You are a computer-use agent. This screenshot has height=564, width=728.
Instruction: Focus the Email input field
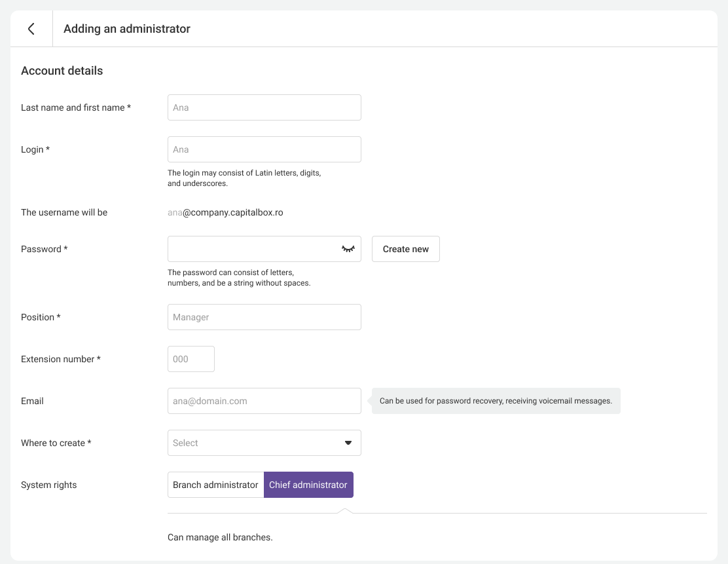[264, 401]
